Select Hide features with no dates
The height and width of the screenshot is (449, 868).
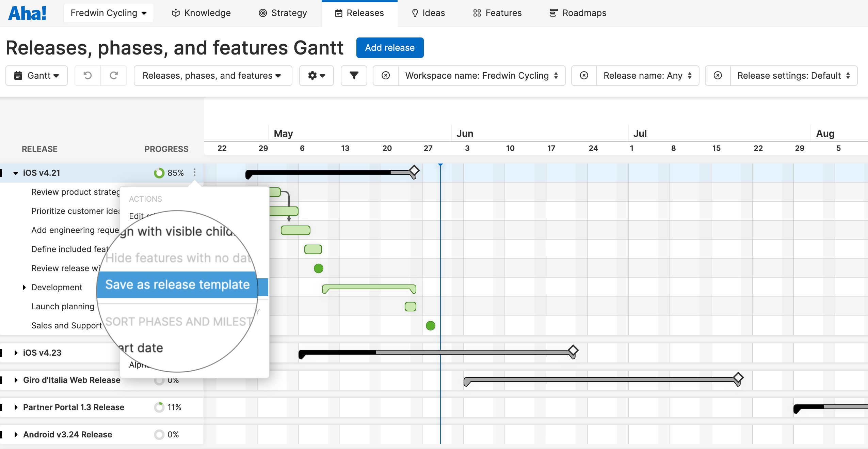tap(178, 258)
